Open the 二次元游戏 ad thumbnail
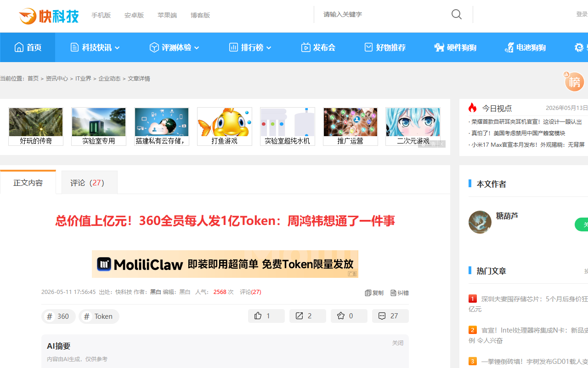Viewport: 588px width, 368px height. (x=413, y=126)
